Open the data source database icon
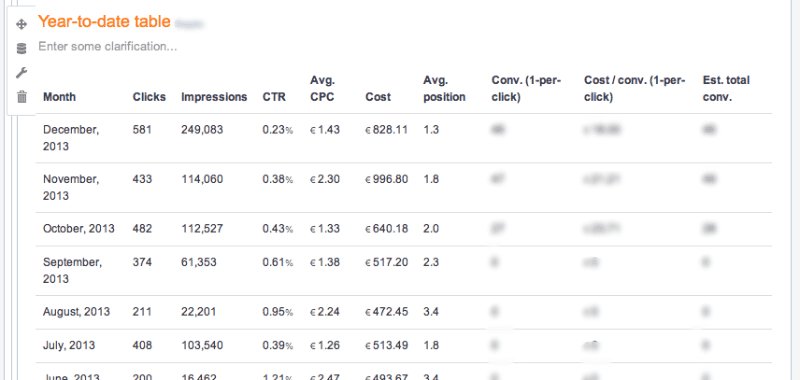Viewport: 800px width, 380px height. pos(21,48)
